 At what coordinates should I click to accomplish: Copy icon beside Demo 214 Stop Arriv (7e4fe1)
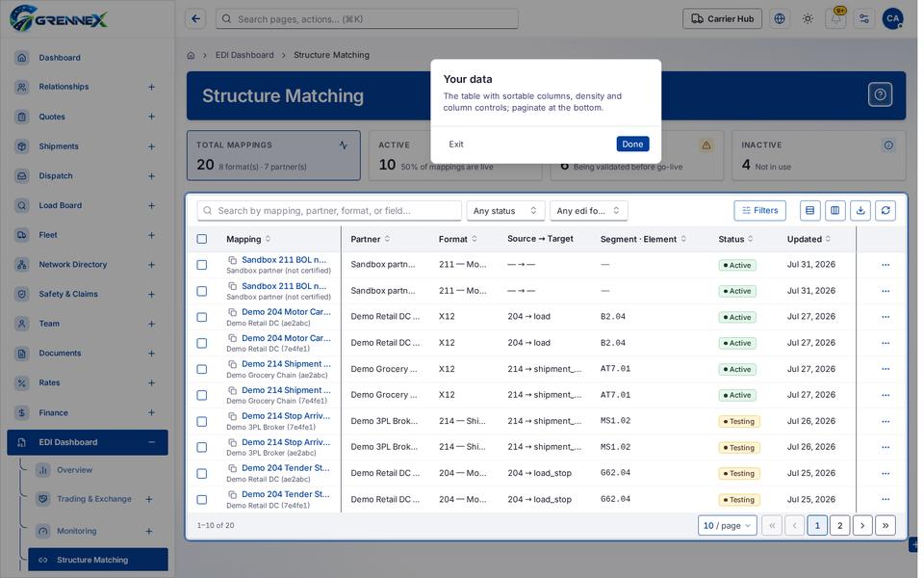233,416
